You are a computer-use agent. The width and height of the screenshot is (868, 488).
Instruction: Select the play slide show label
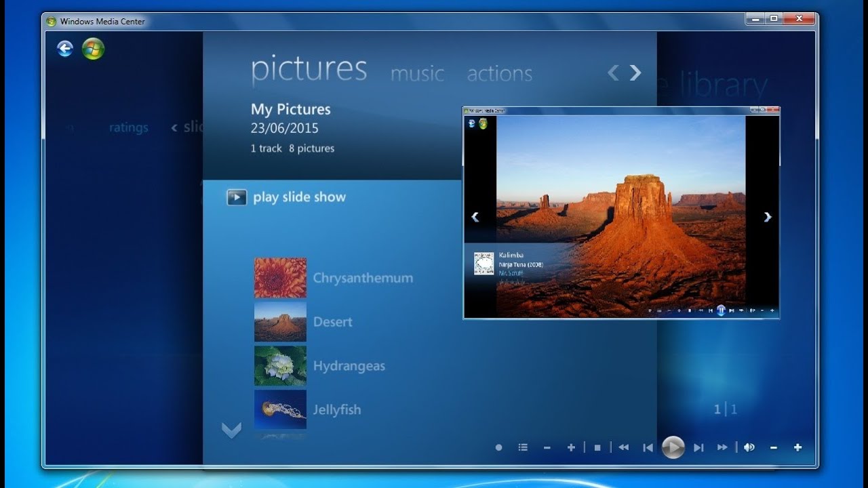(299, 197)
